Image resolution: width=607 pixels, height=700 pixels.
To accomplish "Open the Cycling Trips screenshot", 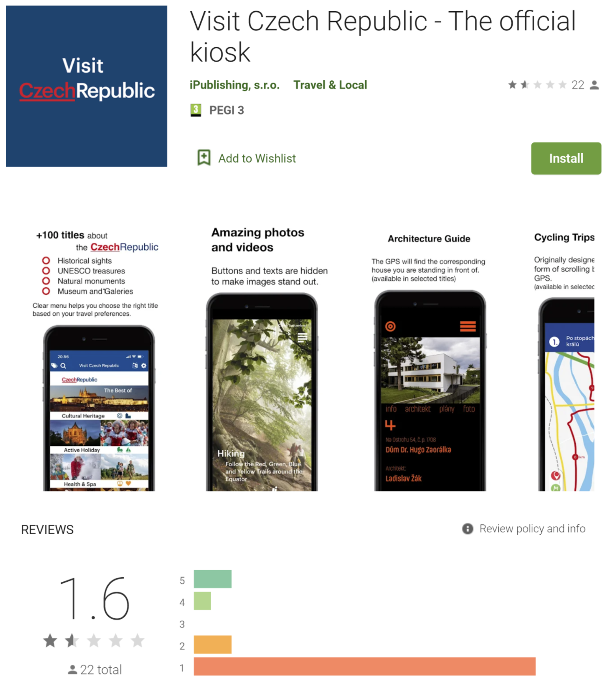I will (x=565, y=359).
